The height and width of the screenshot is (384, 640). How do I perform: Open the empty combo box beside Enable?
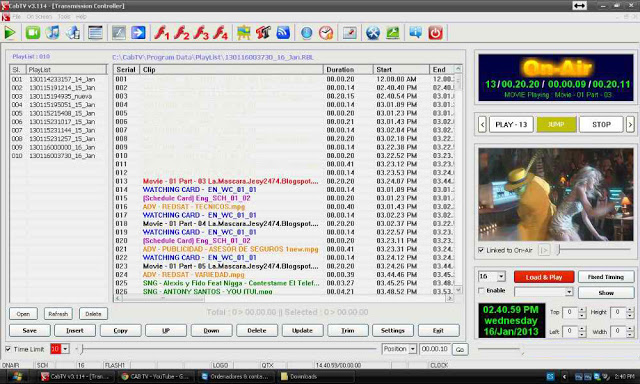pos(544,292)
